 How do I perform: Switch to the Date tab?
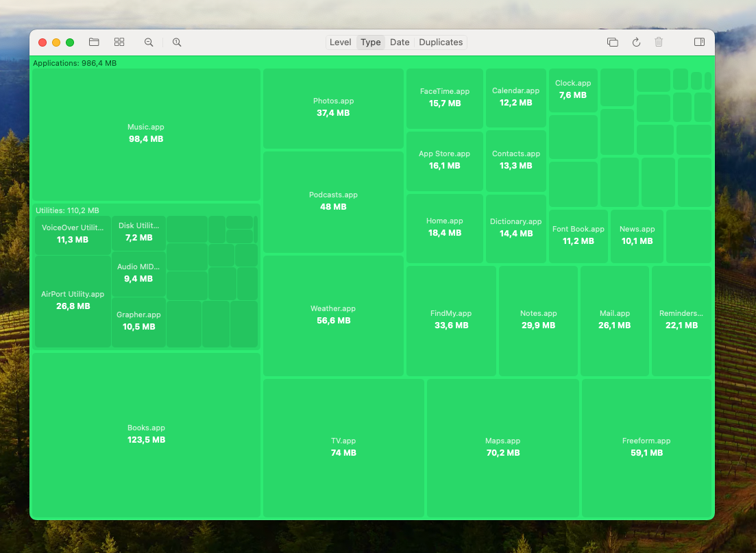tap(400, 42)
